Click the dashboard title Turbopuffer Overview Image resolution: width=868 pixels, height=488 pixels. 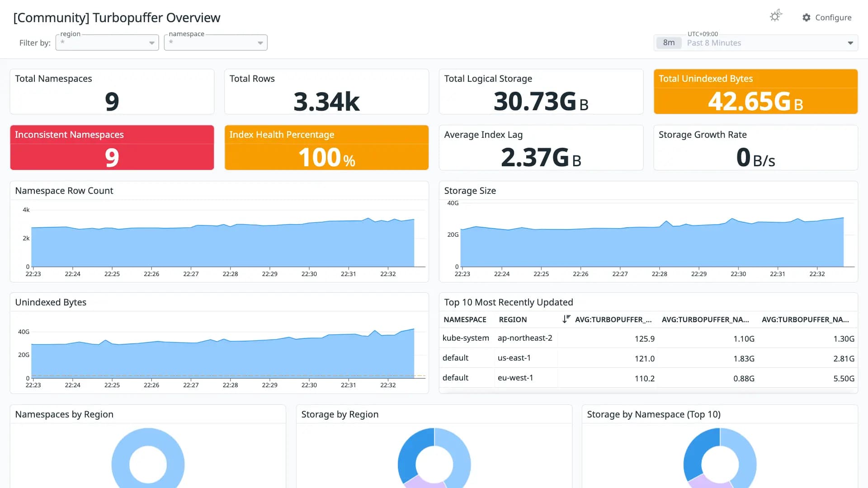(x=117, y=18)
